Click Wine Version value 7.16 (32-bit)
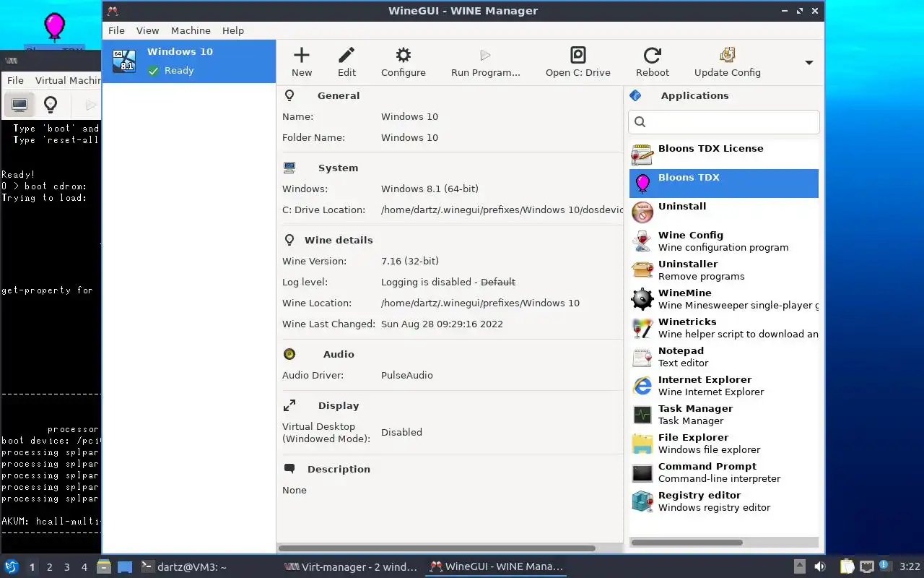924x578 pixels. (410, 261)
